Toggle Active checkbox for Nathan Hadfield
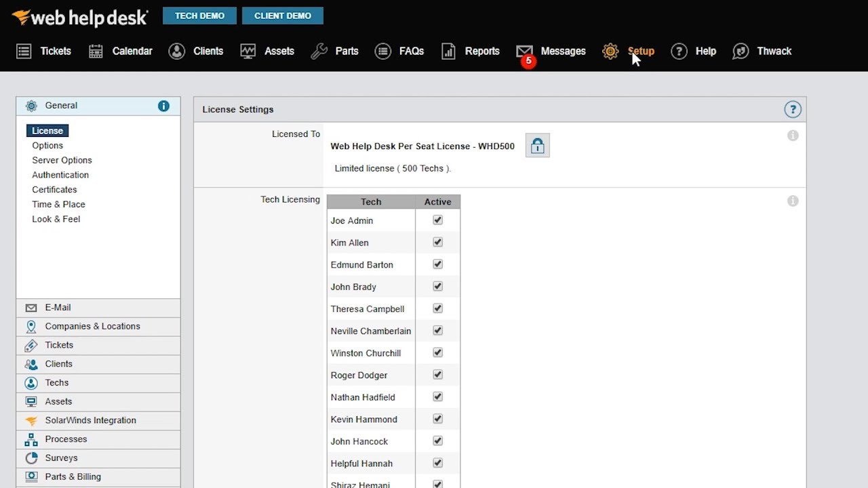Screen dimensions: 868x488 coord(437,396)
